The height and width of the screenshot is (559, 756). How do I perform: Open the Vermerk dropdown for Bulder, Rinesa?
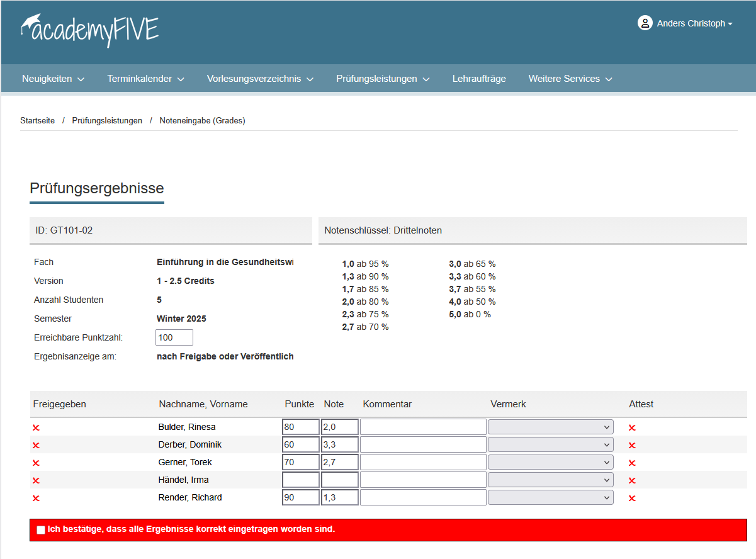551,427
